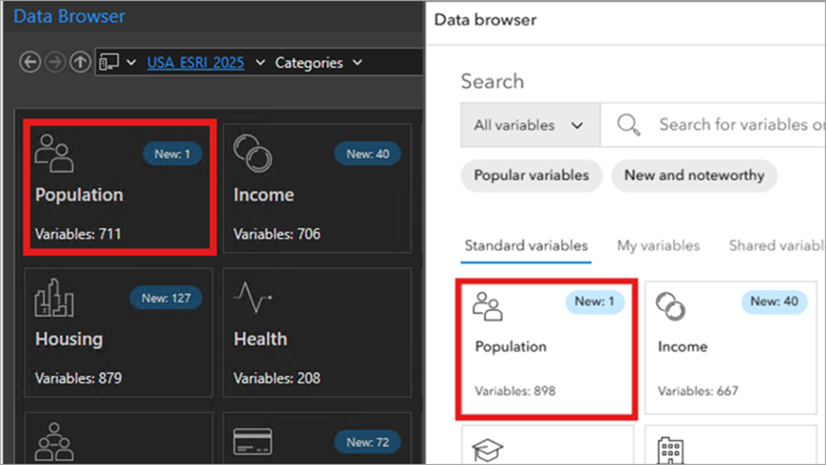Viewport: 826px width, 465px height.
Task: Click the data source device icon
Action: point(109,63)
